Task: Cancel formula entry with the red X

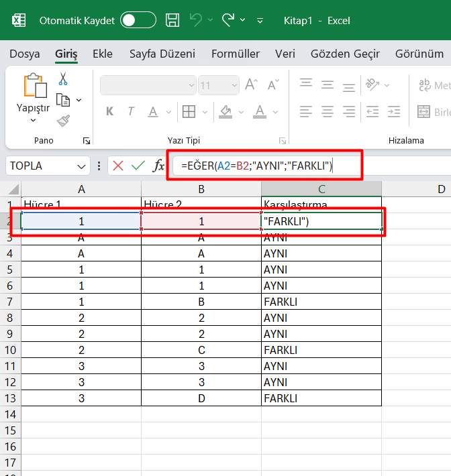Action: coord(118,166)
